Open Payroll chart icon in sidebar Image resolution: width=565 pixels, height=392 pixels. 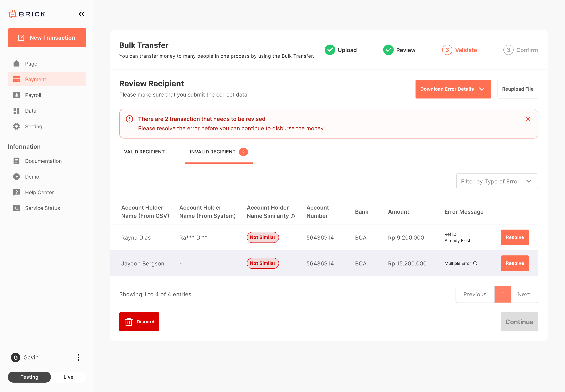[16, 95]
